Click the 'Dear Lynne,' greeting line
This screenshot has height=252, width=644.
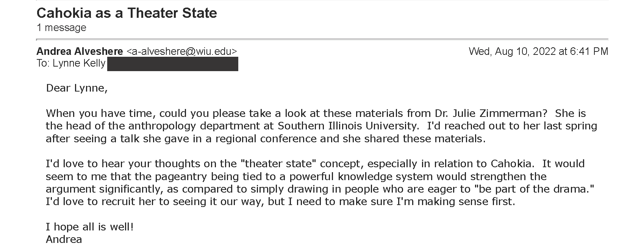77,88
